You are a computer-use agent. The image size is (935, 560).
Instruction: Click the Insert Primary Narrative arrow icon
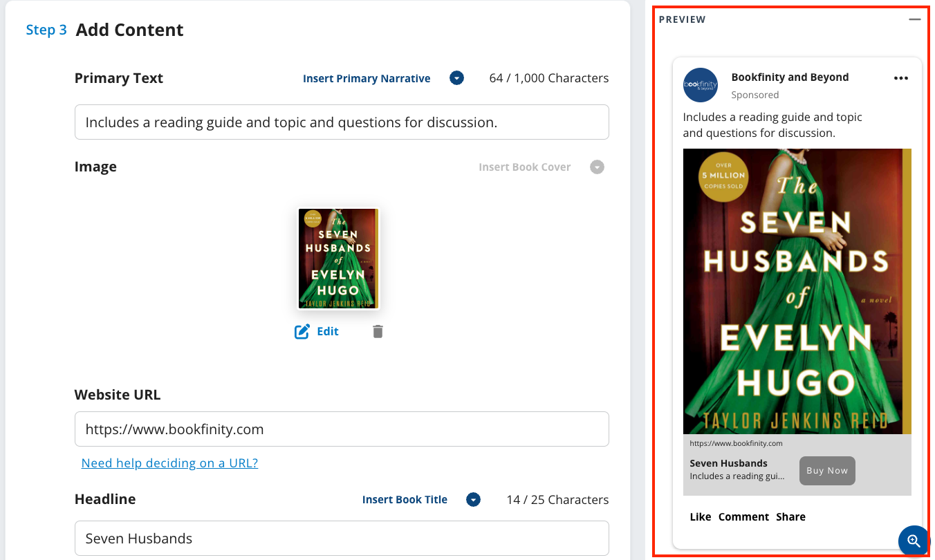456,78
